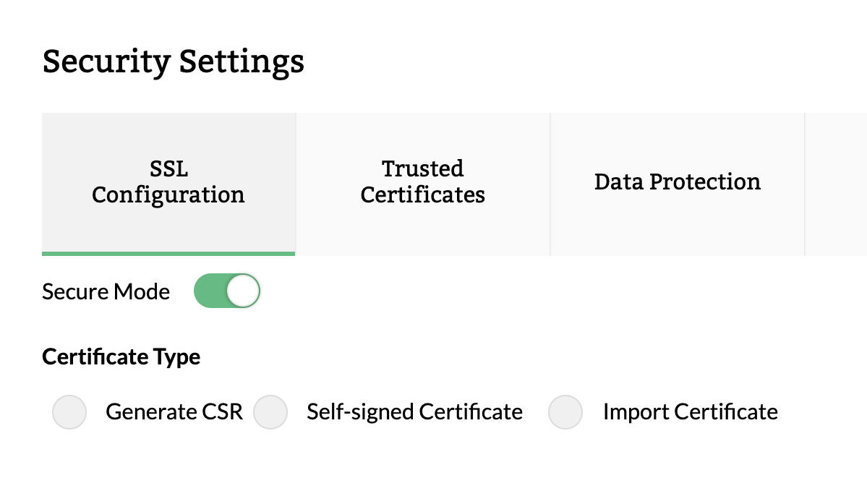Choose the Self-signed Certificate option
This screenshot has height=504, width=867.
tap(270, 412)
